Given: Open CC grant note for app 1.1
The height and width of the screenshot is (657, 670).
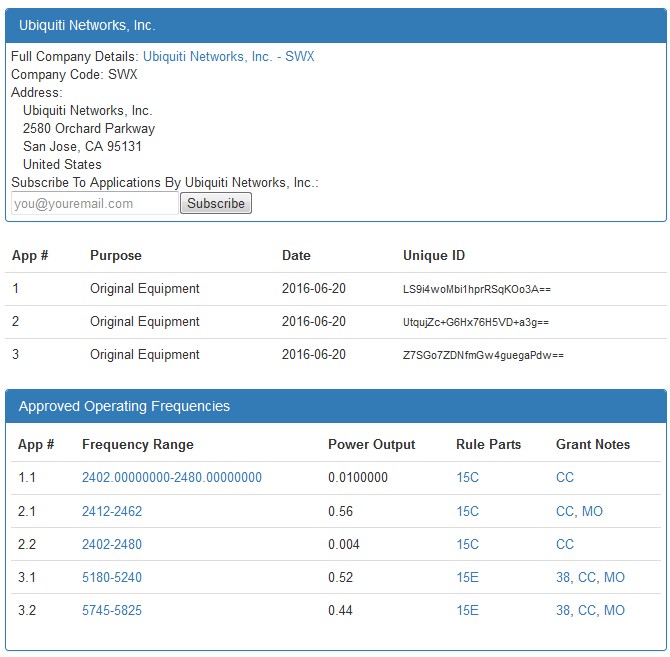Looking at the screenshot, I should point(565,477).
